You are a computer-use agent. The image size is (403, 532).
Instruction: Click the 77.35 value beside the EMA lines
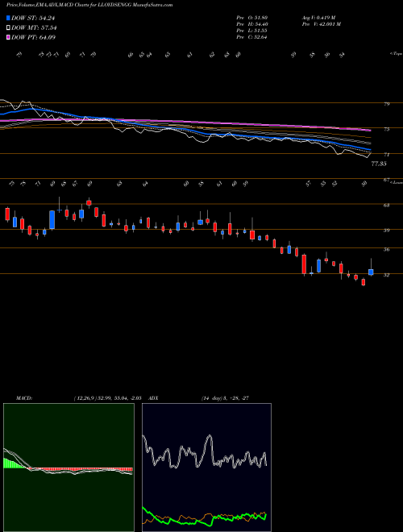click(379, 164)
